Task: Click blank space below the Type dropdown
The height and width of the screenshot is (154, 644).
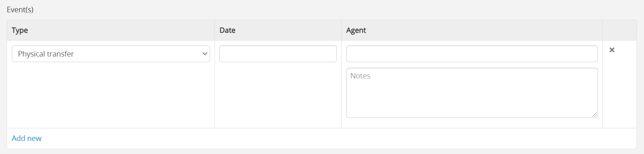Action: (x=111, y=97)
